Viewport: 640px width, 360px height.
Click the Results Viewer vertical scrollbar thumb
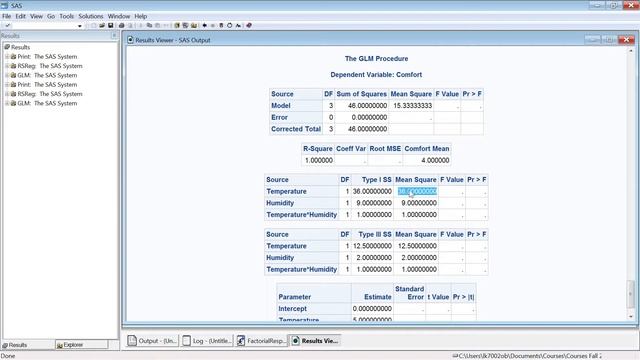pyautogui.click(x=631, y=294)
